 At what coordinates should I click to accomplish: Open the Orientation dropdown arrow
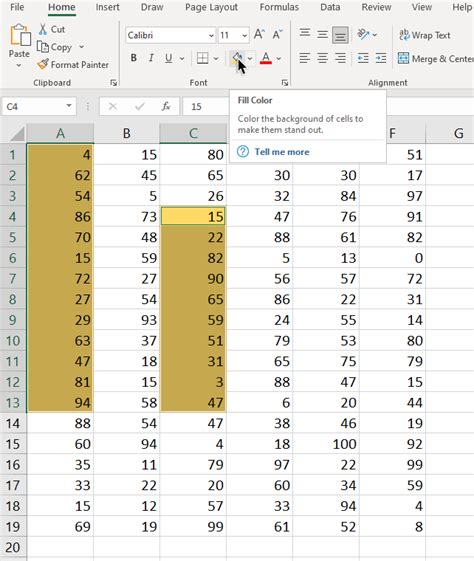pos(375,35)
